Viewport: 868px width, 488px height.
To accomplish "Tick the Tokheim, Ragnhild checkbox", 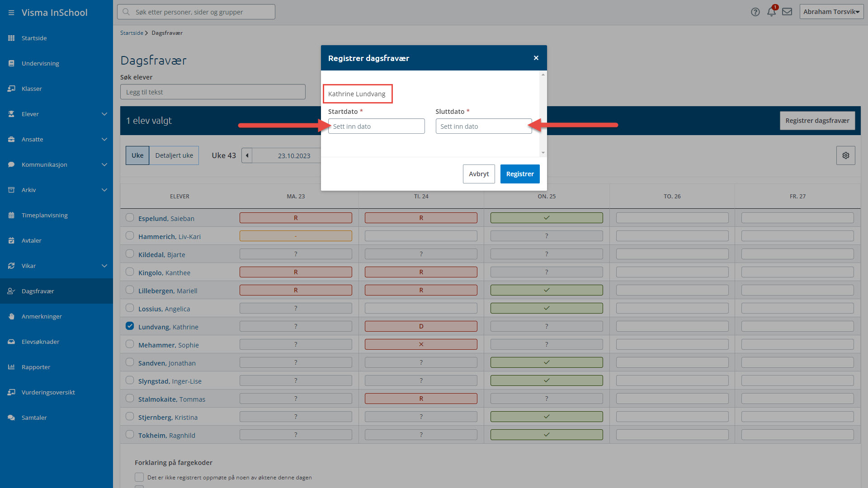I will coord(130,434).
